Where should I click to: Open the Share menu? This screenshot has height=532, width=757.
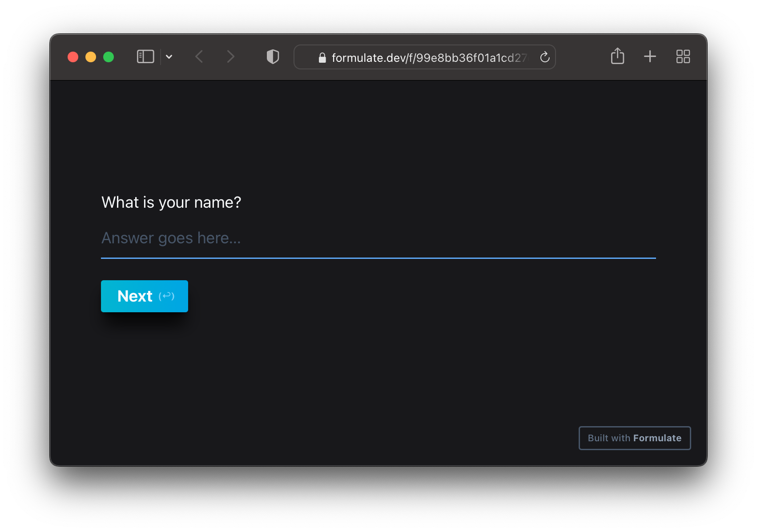click(x=617, y=56)
